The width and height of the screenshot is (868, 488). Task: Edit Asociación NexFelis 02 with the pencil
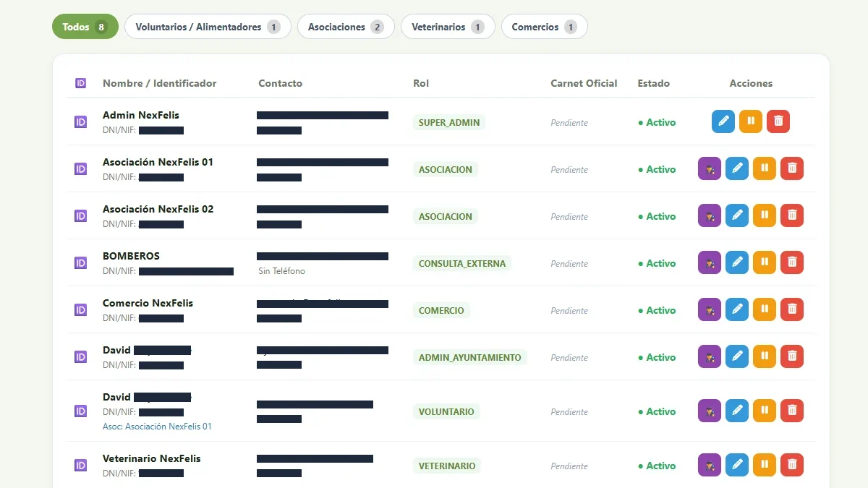pos(737,215)
